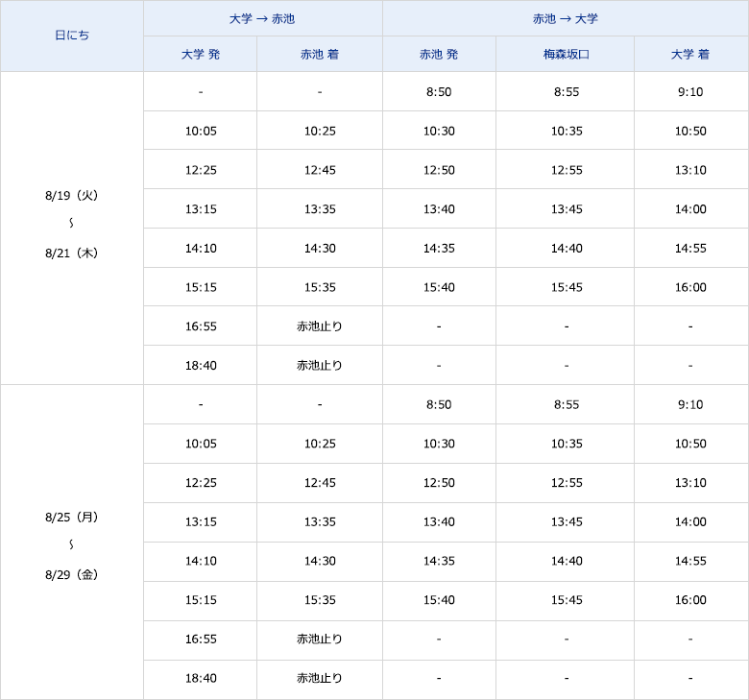This screenshot has width=749, height=700.
Task: Click 10:05 in the 8/19–8/21 timetable
Action: tap(201, 131)
